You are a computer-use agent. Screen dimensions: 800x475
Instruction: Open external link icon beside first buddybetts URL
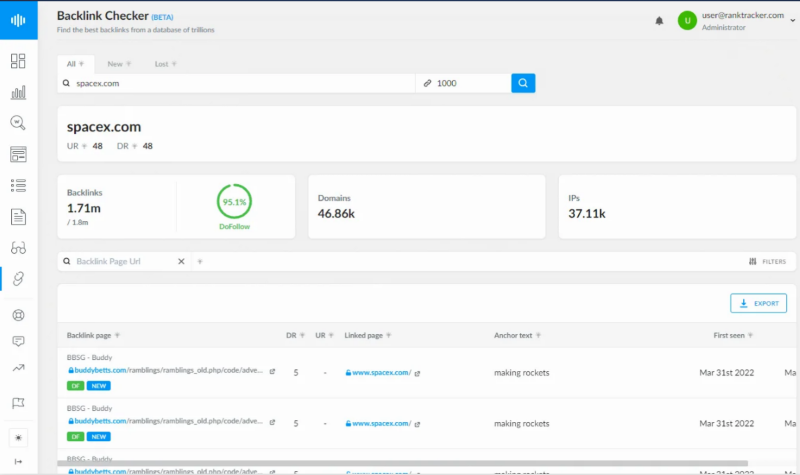pos(272,371)
